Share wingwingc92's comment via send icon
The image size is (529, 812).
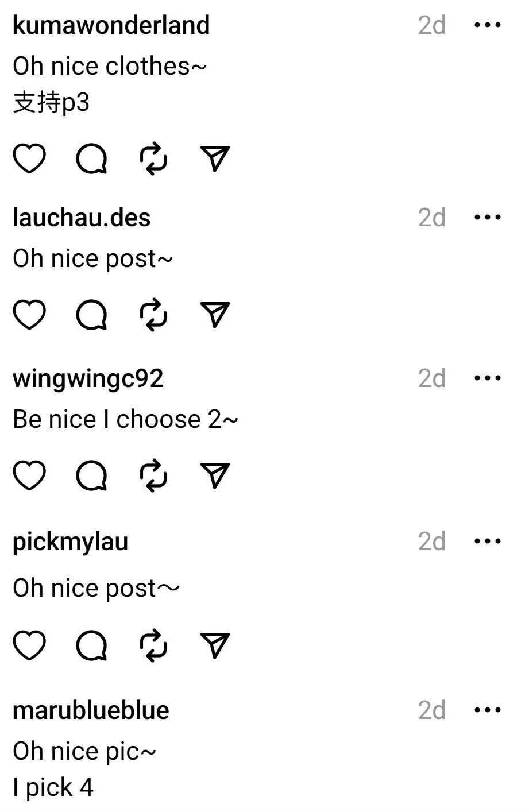(x=215, y=475)
